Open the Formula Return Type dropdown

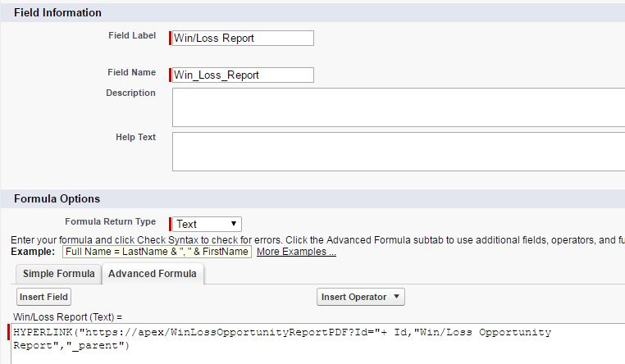(207, 224)
